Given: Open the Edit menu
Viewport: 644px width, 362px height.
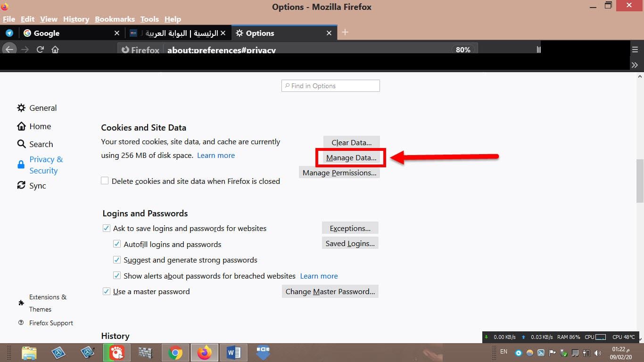Looking at the screenshot, I should pyautogui.click(x=27, y=19).
